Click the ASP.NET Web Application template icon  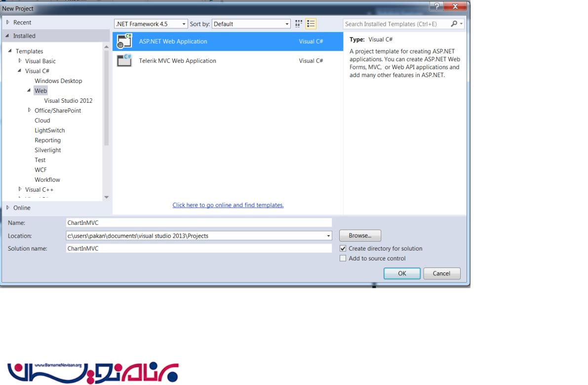pyautogui.click(x=124, y=41)
